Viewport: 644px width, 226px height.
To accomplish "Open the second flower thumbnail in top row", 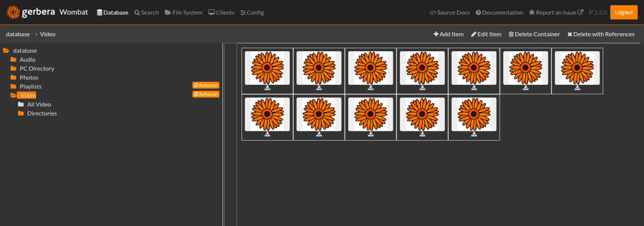I will 319,68.
